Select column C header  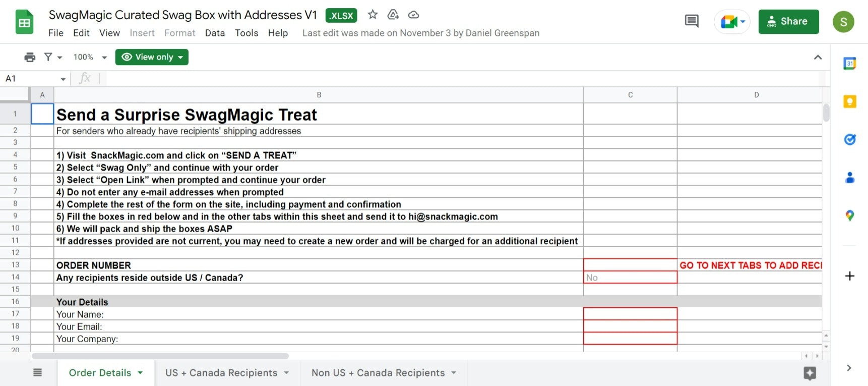[630, 95]
